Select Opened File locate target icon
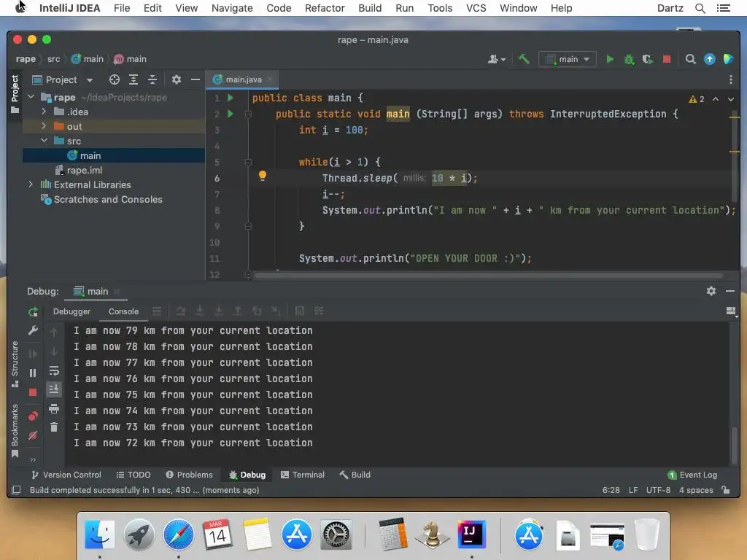747x560 pixels. click(x=115, y=79)
